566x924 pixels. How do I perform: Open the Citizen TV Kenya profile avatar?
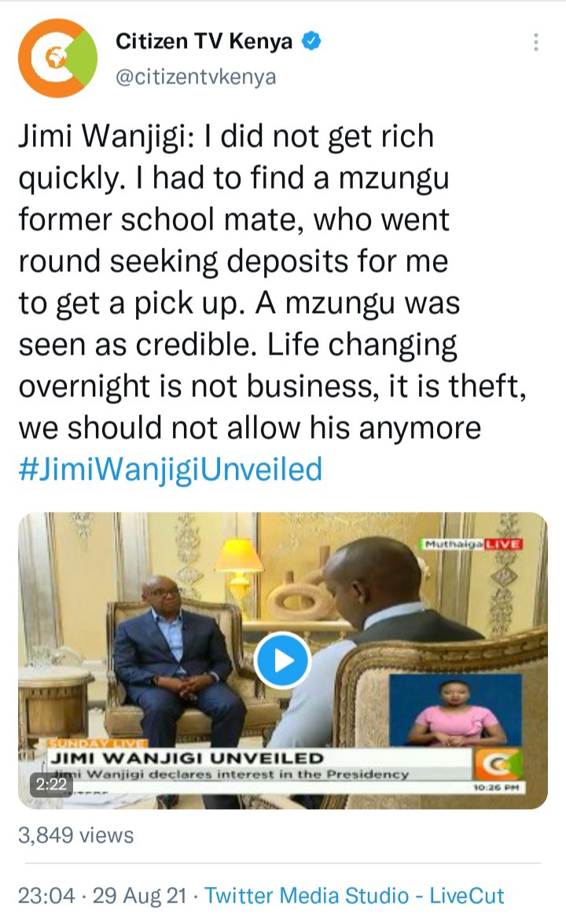pyautogui.click(x=57, y=57)
